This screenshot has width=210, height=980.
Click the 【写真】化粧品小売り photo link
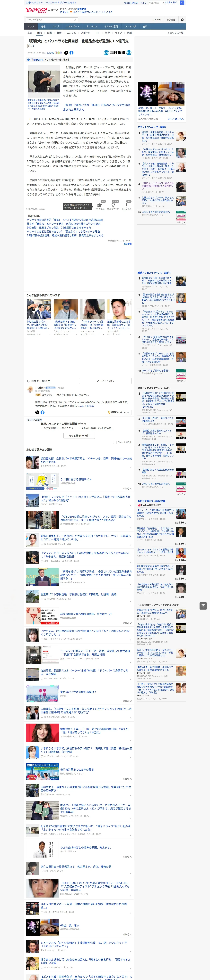[96, 107]
